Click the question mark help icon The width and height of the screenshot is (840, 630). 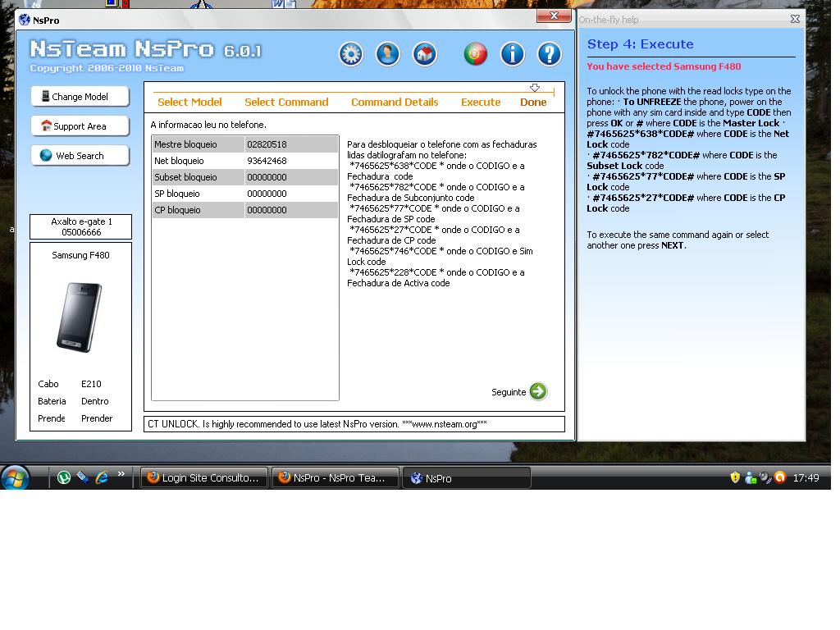tap(550, 54)
